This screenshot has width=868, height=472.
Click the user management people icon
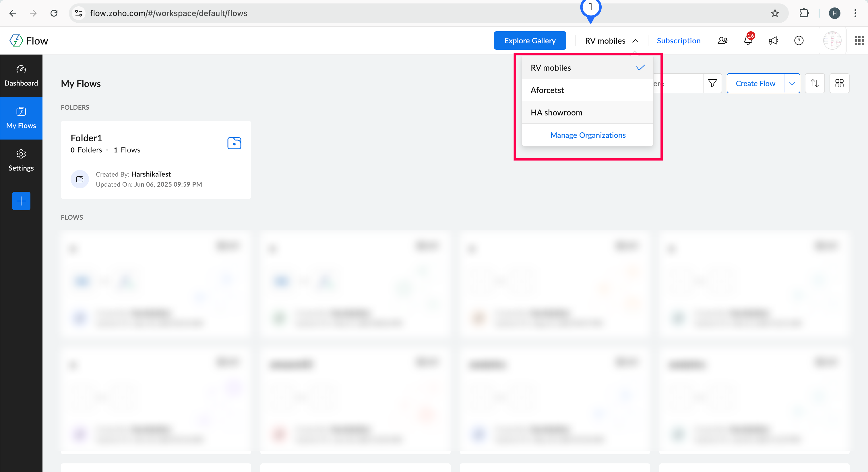pos(722,41)
